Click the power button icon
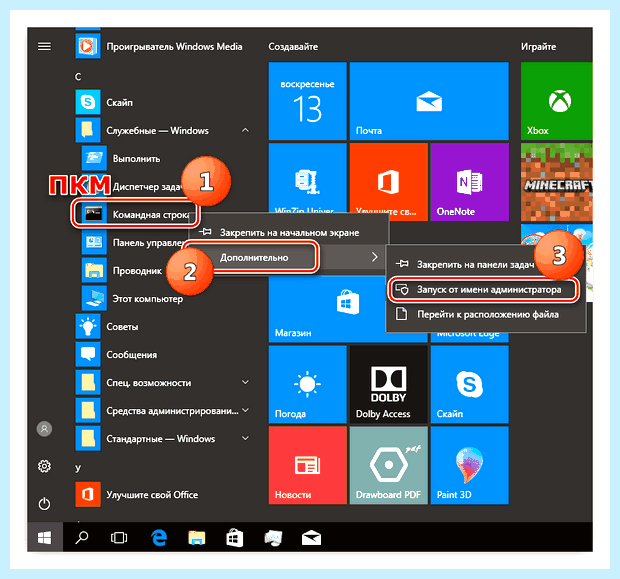 tap(44, 504)
